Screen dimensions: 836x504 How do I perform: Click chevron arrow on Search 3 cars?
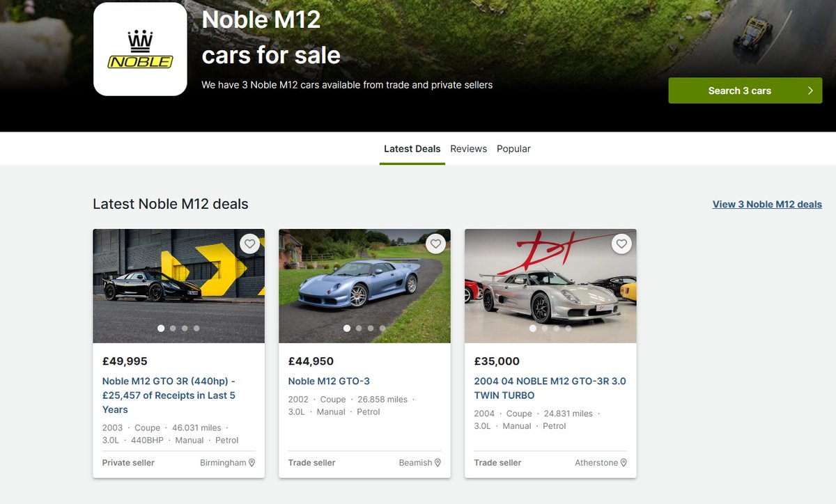(x=810, y=90)
